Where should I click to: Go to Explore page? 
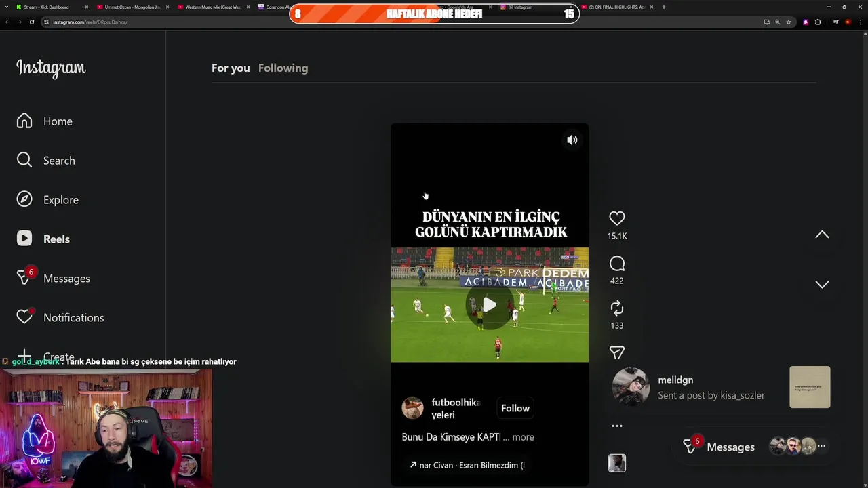pos(47,200)
